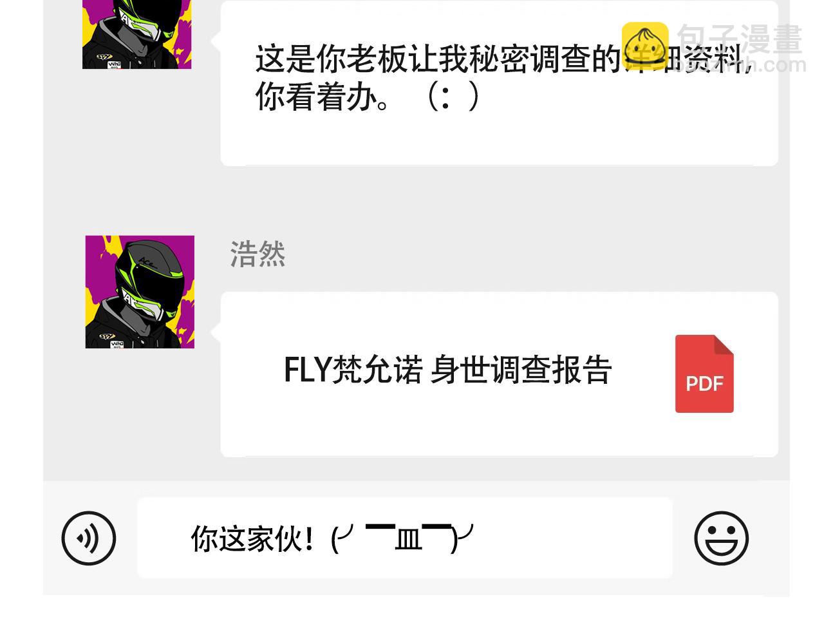
Task: Focus the message input field
Action: coord(405,538)
